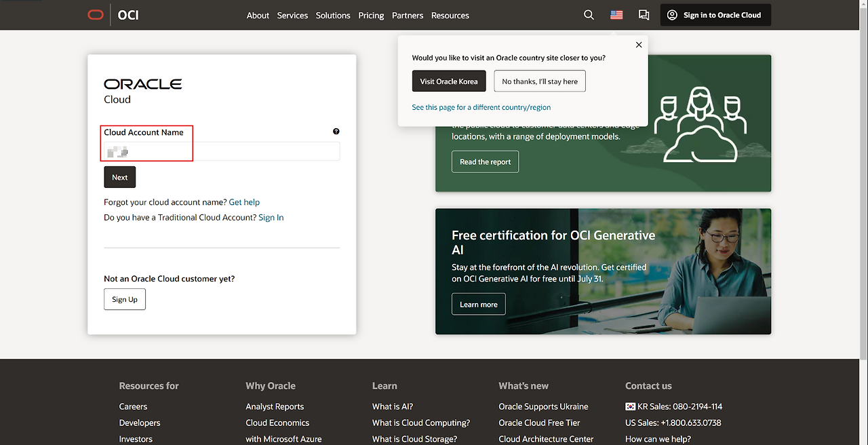Open Oracle Cloud Free Tier footer link
This screenshot has width=868, height=445.
(539, 423)
